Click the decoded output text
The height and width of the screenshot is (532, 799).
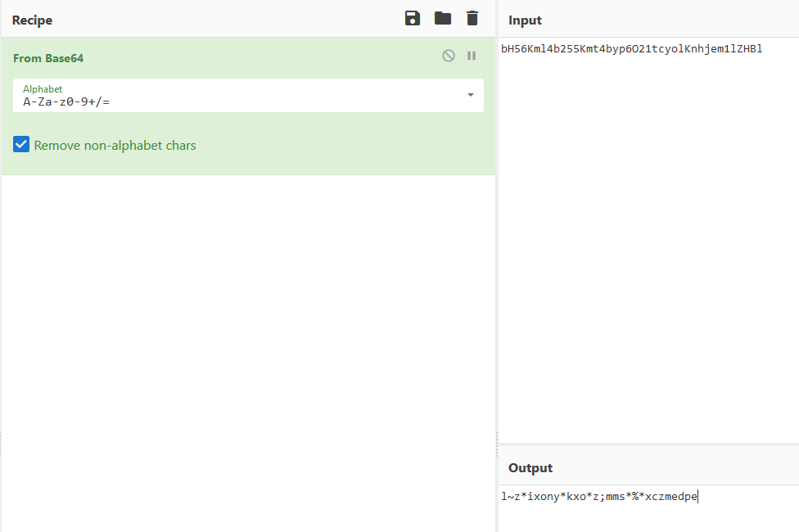click(x=599, y=496)
